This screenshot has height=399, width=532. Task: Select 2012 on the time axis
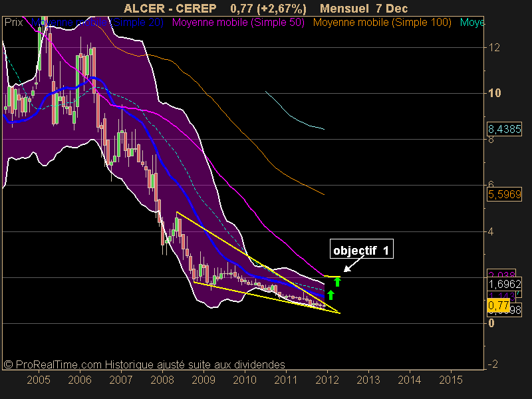tap(327, 380)
